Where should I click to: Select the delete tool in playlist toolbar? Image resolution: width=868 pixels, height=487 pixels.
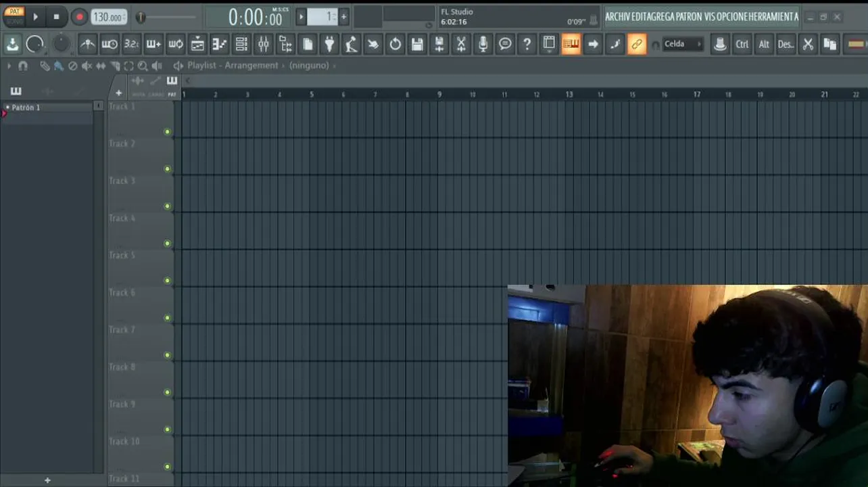73,66
